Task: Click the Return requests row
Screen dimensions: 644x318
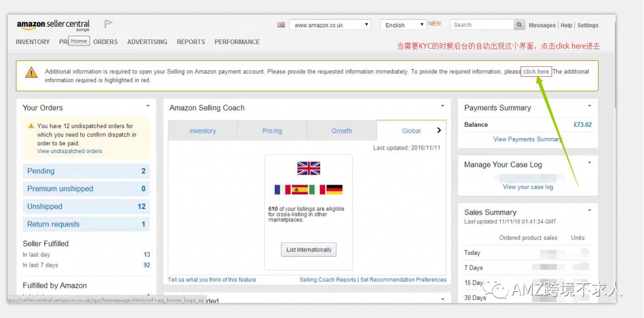Action: 86,224
